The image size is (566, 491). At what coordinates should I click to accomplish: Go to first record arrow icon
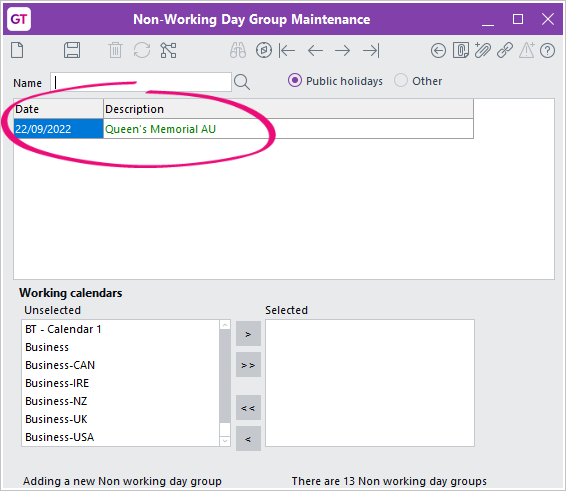pyautogui.click(x=287, y=51)
